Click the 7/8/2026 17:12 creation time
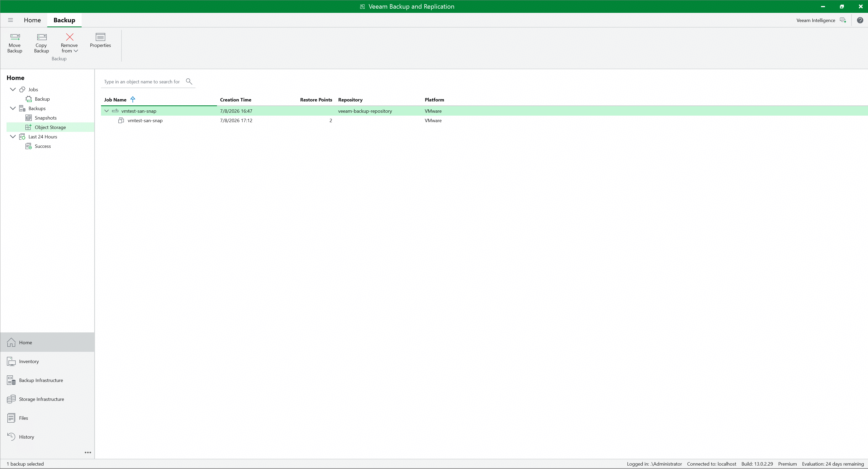Viewport: 868px width, 469px height. 236,121
